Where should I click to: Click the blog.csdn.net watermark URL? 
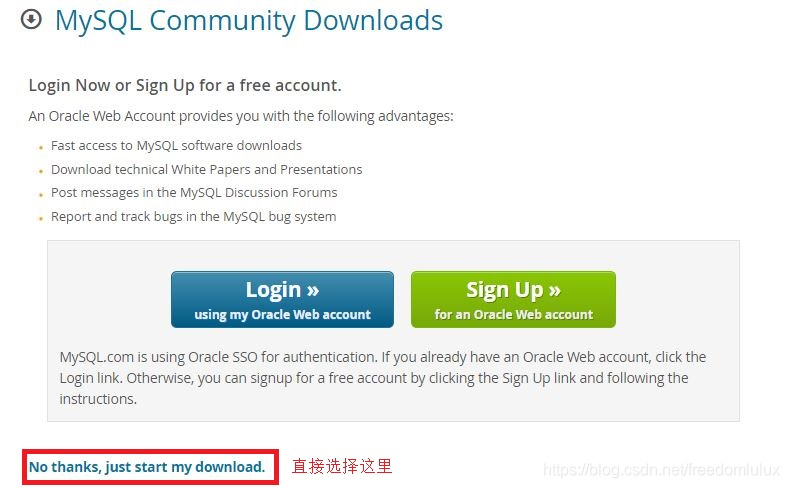coord(662,469)
